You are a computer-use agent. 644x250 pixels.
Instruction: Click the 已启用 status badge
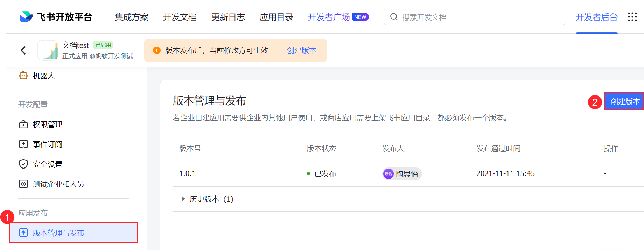click(x=103, y=45)
